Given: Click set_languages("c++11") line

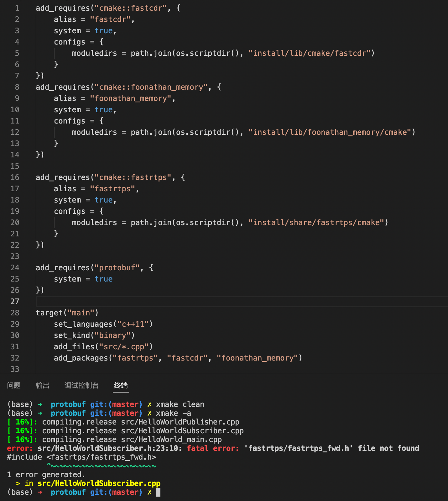Looking at the screenshot, I should [x=103, y=324].
